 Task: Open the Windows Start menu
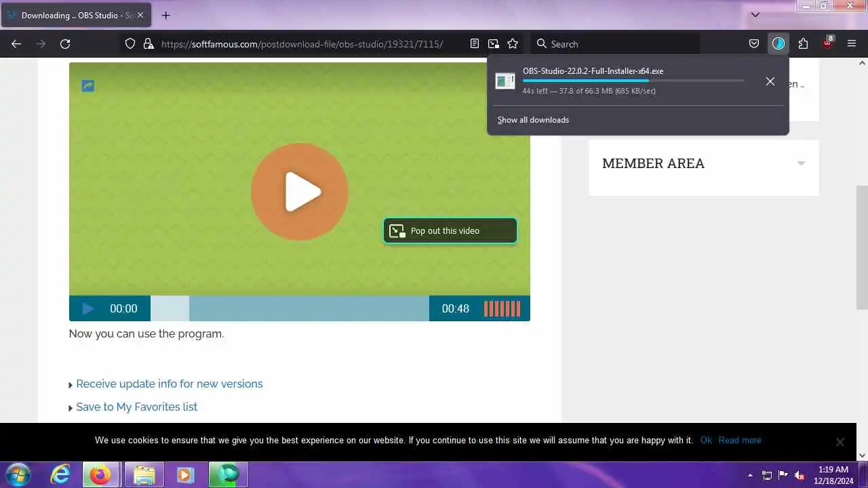click(18, 474)
